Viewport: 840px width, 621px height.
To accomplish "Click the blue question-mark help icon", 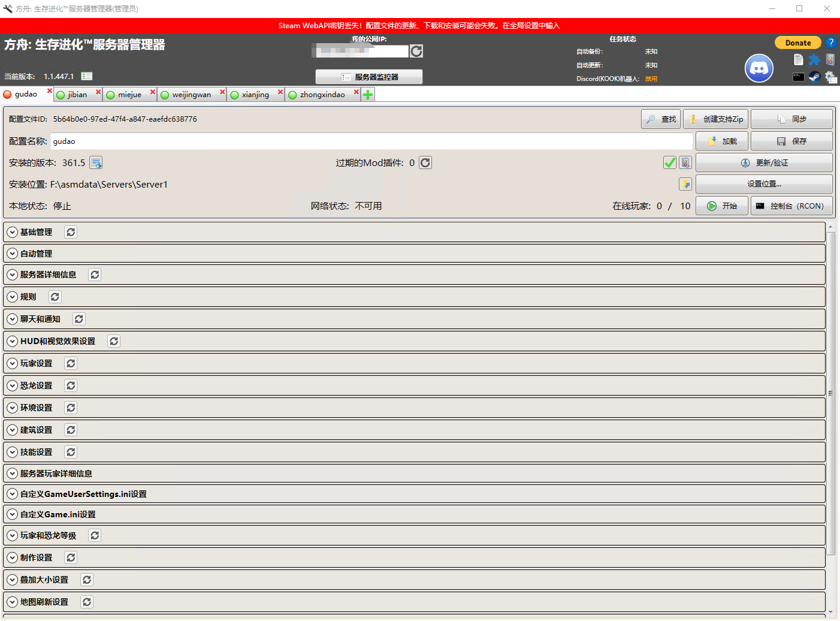I will pyautogui.click(x=830, y=43).
